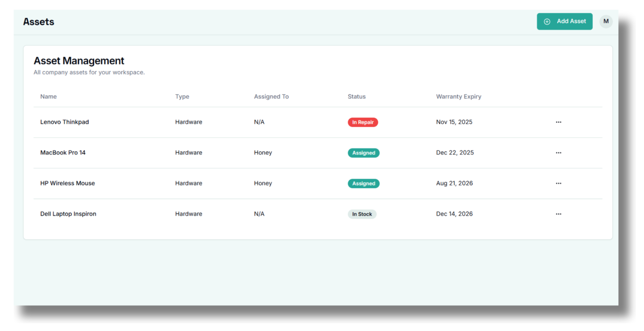
Task: Click the green Assigned pill for HP mouse
Action: (364, 183)
